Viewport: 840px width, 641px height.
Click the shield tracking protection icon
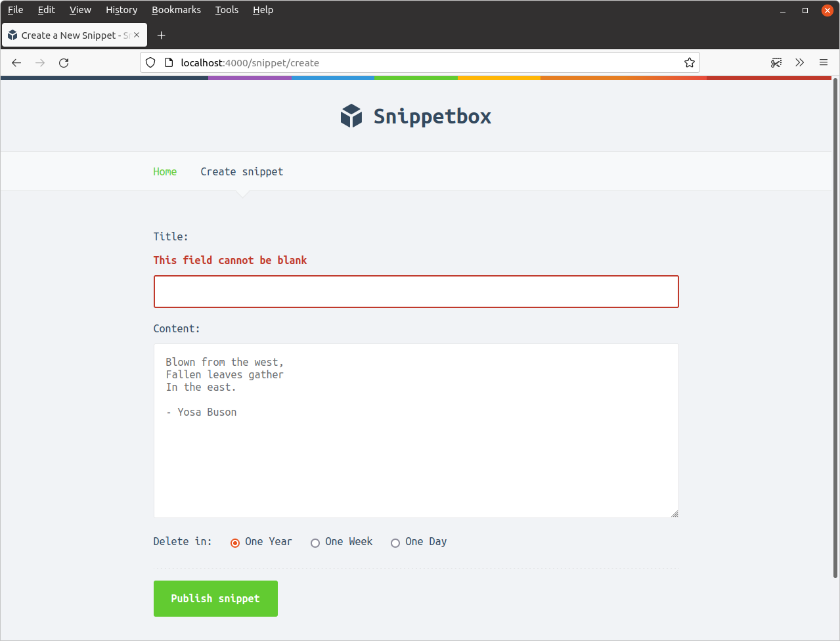(150, 63)
